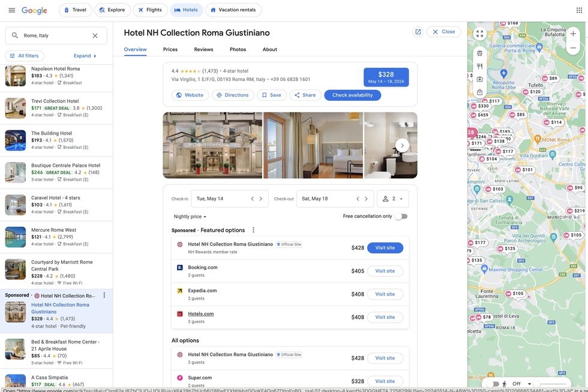Go to previous check-in date
Viewport: 588px width, 392px height.
(253, 199)
